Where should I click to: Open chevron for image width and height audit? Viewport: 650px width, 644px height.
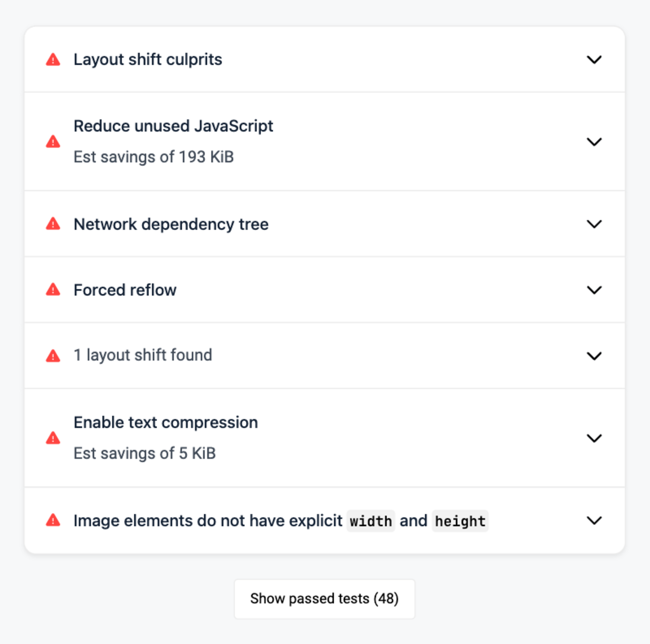pyautogui.click(x=594, y=520)
